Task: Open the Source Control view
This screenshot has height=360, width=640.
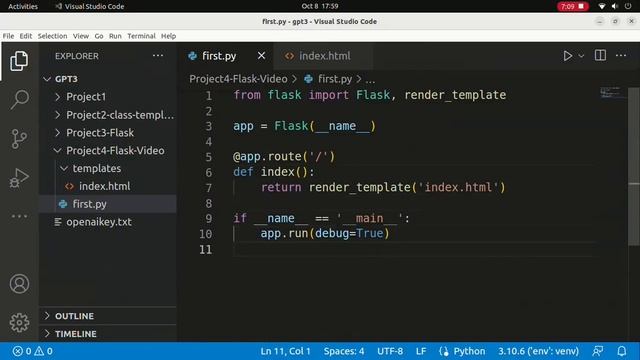Action: pyautogui.click(x=19, y=139)
